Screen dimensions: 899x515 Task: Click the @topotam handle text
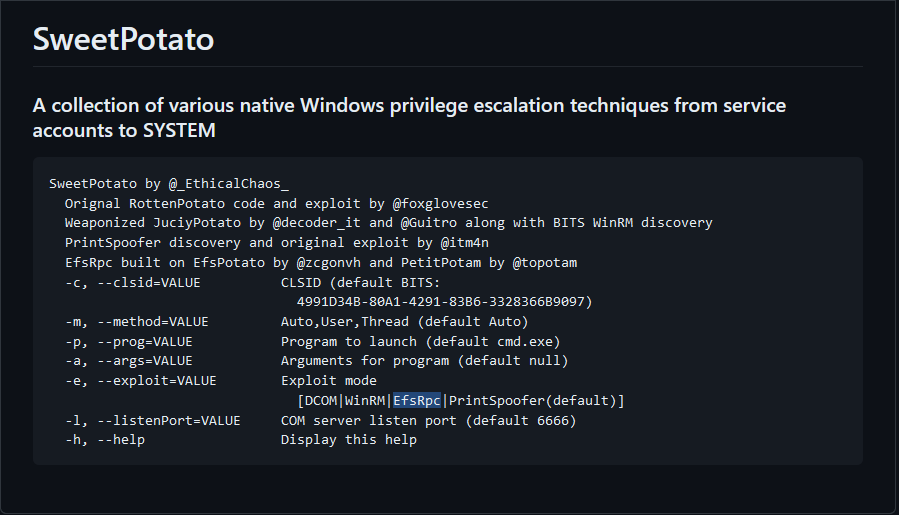(x=545, y=263)
